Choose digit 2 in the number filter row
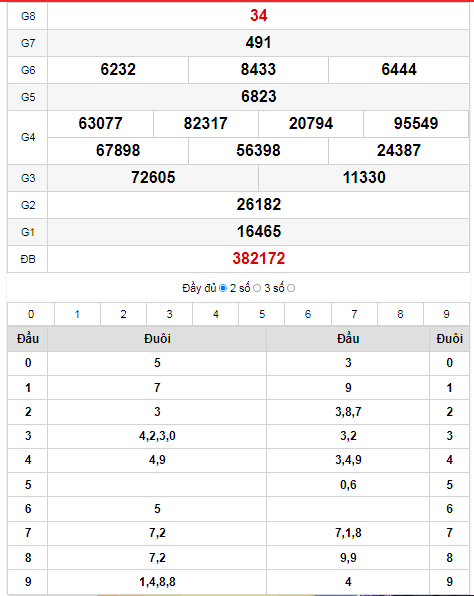Viewport: 474px width, 596px height. [x=124, y=314]
